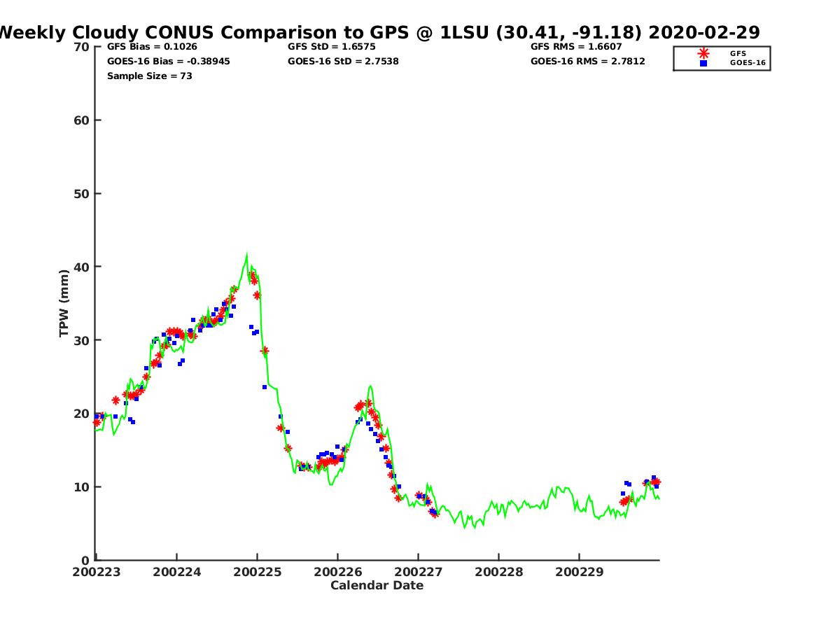Click the 70 y-axis tick label
The height and width of the screenshot is (630, 840).
pos(81,47)
